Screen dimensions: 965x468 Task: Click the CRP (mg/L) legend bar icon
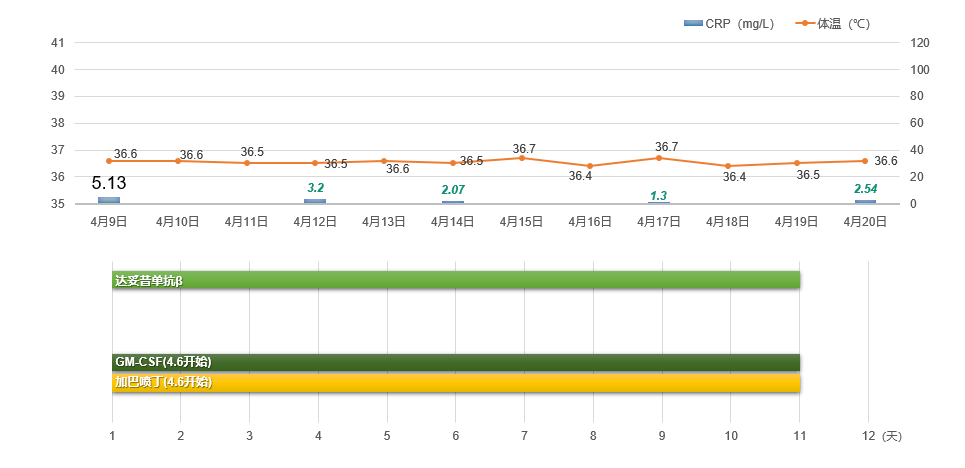point(693,23)
